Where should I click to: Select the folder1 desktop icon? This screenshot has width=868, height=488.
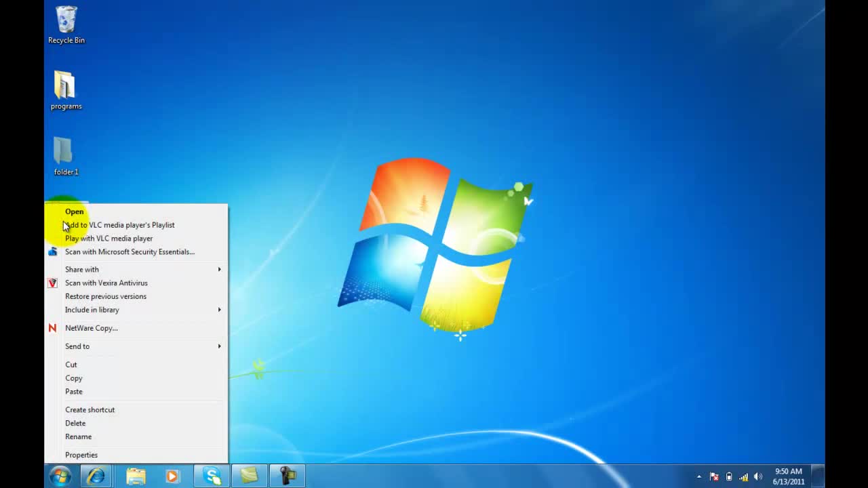click(66, 157)
